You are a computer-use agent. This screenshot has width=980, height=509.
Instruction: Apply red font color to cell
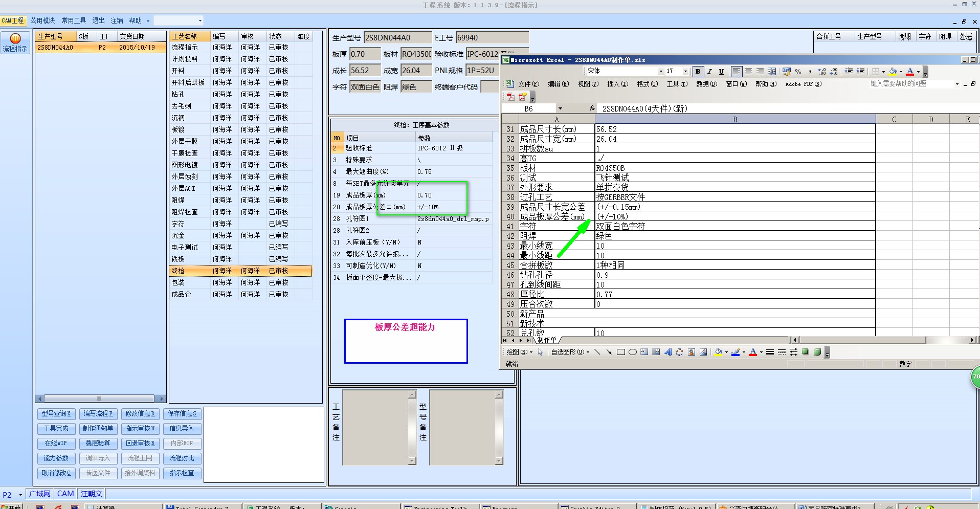point(910,72)
